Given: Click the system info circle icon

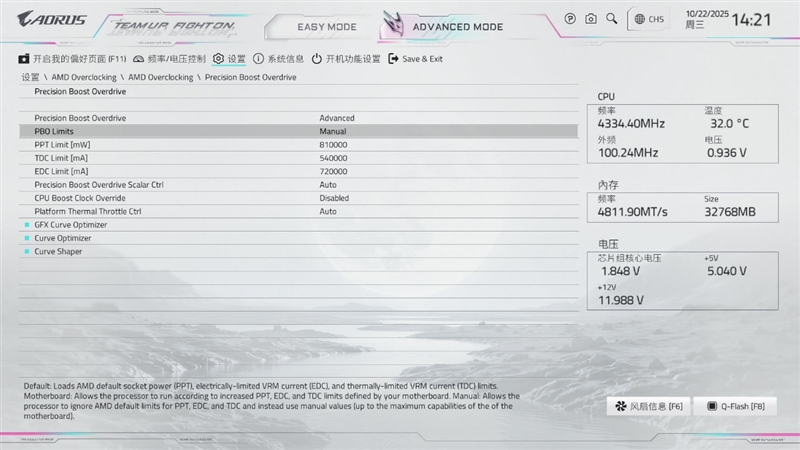Looking at the screenshot, I should 259,59.
